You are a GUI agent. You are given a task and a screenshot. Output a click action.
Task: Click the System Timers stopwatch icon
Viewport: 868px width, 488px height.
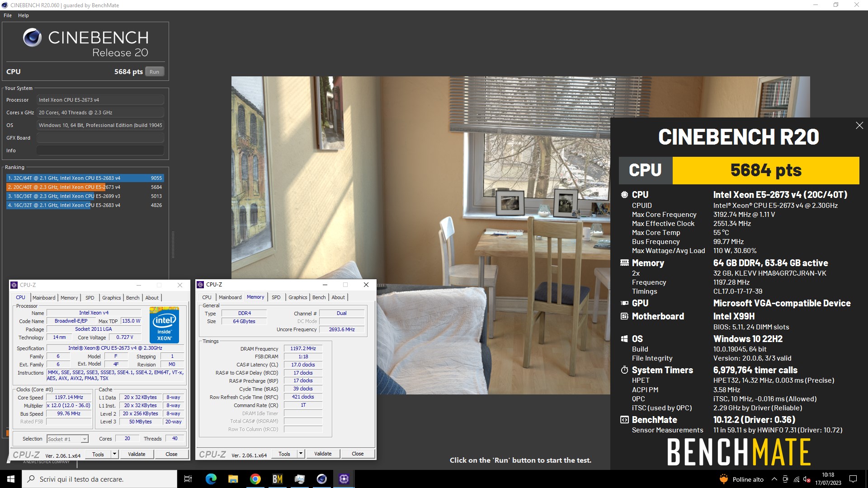pyautogui.click(x=624, y=370)
